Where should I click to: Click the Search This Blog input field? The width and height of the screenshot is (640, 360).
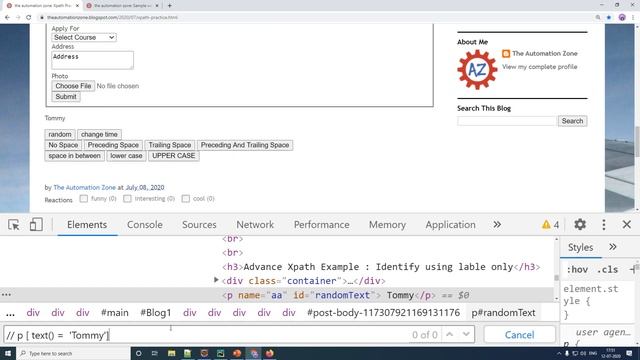pyautogui.click(x=507, y=121)
